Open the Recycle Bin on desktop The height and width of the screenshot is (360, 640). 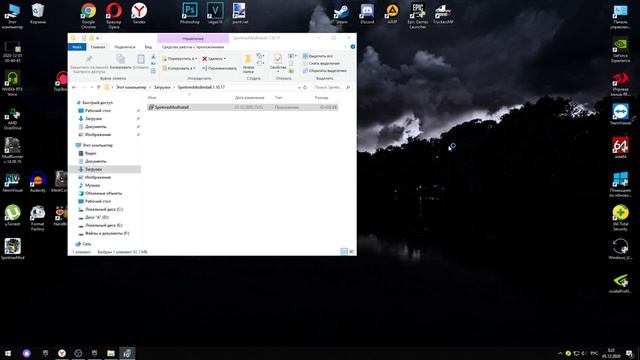[x=38, y=13]
